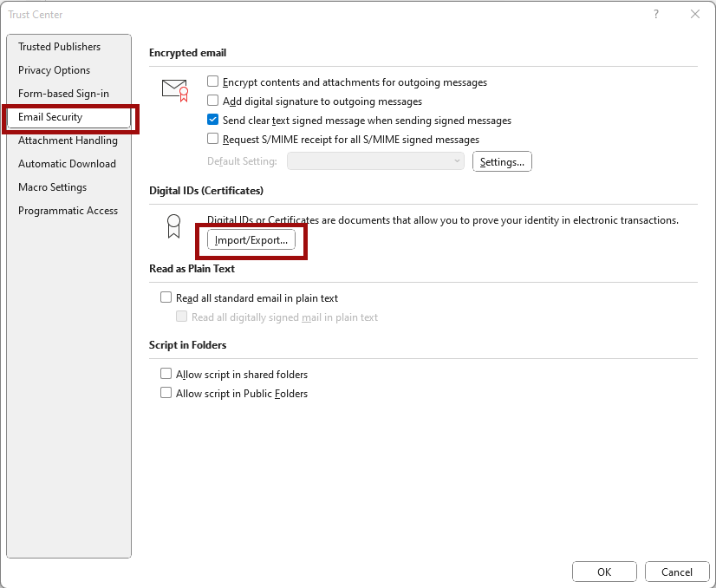
Task: Select Attachment Handling in sidebar
Action: click(68, 140)
